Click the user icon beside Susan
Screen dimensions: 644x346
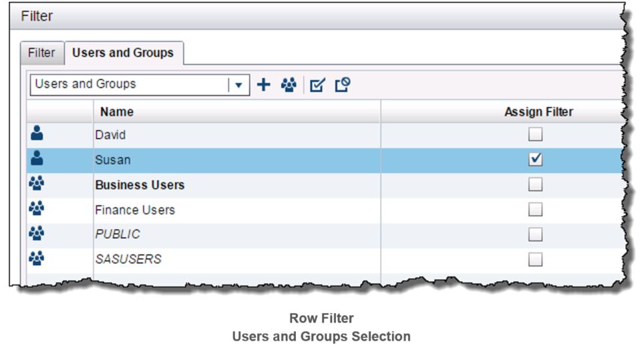pyautogui.click(x=37, y=160)
